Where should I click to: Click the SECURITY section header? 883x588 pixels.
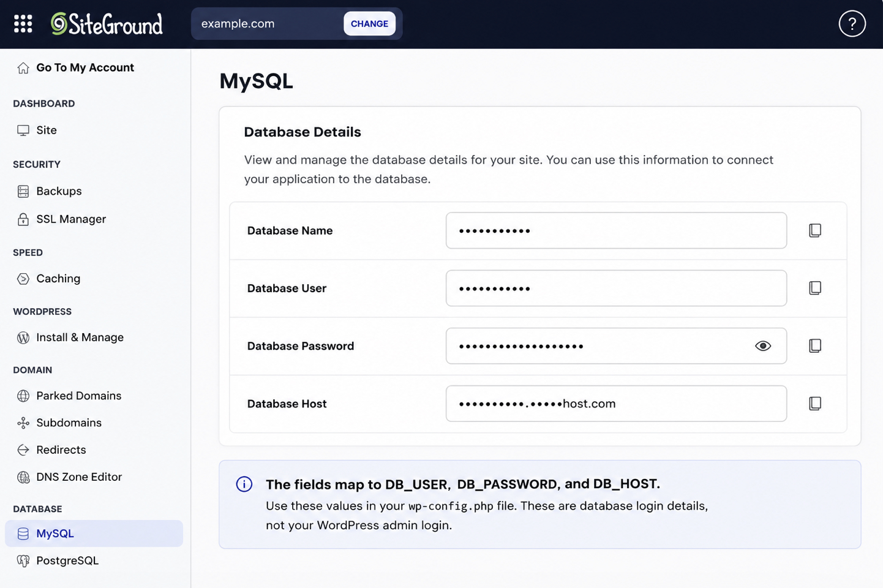[x=37, y=164]
